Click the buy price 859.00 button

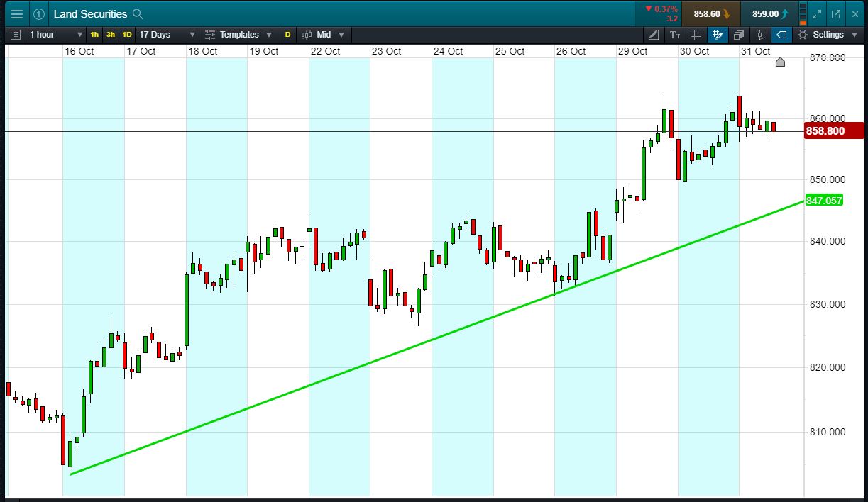769,13
